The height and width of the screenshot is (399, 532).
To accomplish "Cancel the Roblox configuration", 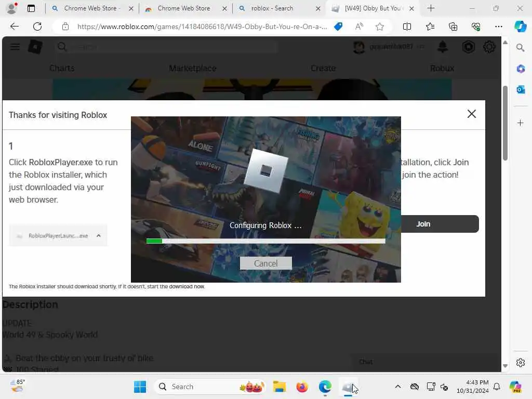I will point(265,263).
